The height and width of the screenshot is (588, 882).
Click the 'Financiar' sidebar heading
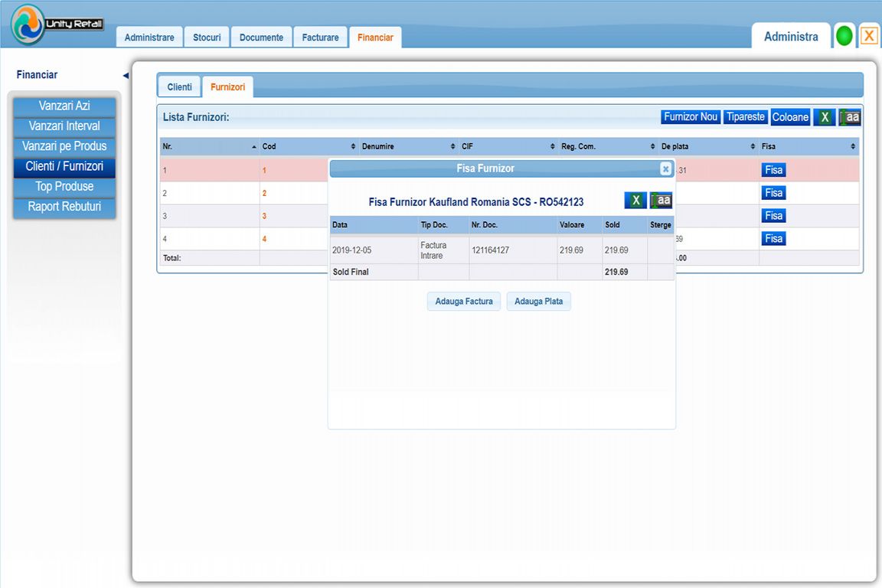pos(37,75)
